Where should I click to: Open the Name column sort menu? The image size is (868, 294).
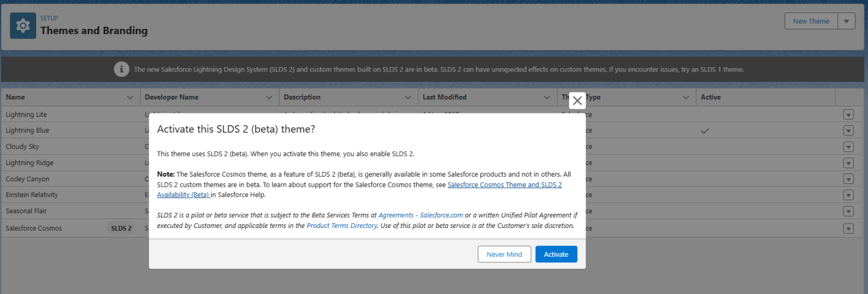click(x=130, y=97)
